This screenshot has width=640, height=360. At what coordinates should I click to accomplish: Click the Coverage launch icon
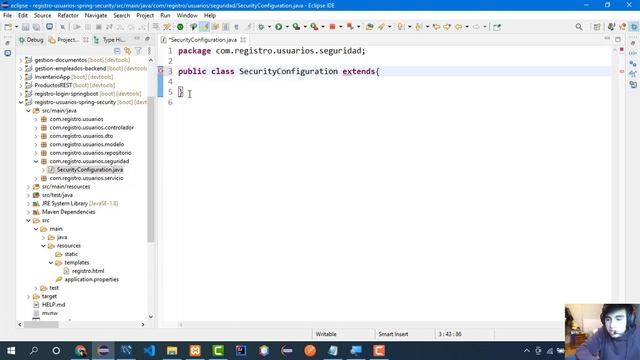click(297, 27)
